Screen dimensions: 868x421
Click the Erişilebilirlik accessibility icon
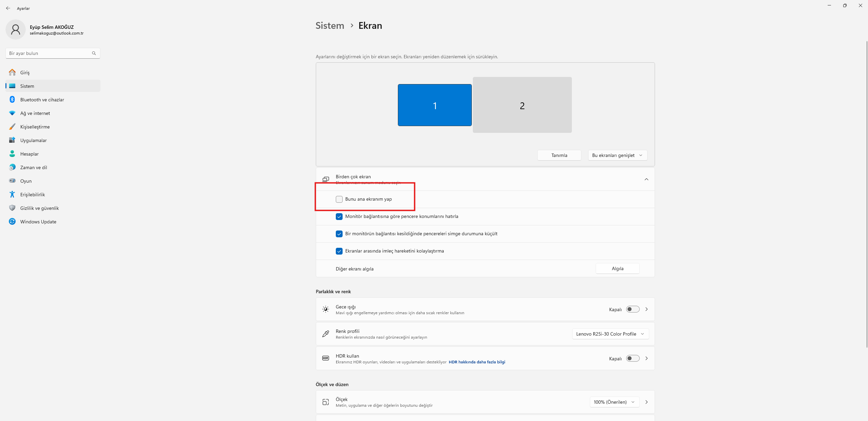pyautogui.click(x=12, y=195)
